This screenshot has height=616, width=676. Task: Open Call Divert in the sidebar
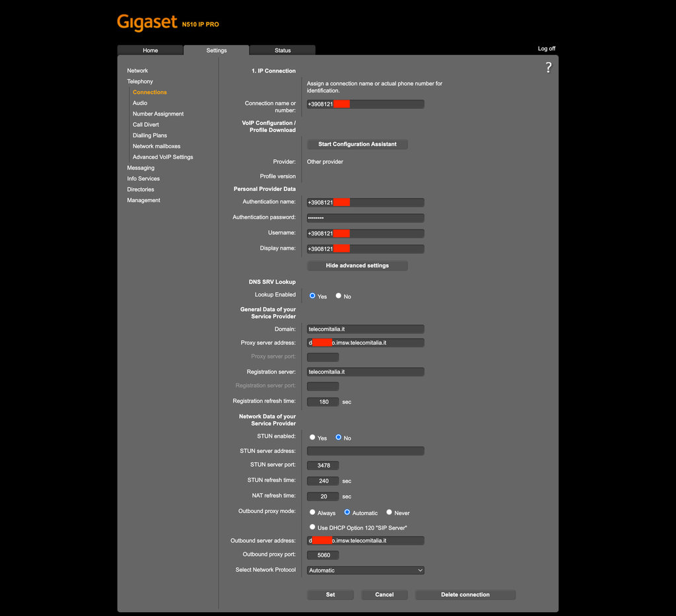pyautogui.click(x=146, y=125)
